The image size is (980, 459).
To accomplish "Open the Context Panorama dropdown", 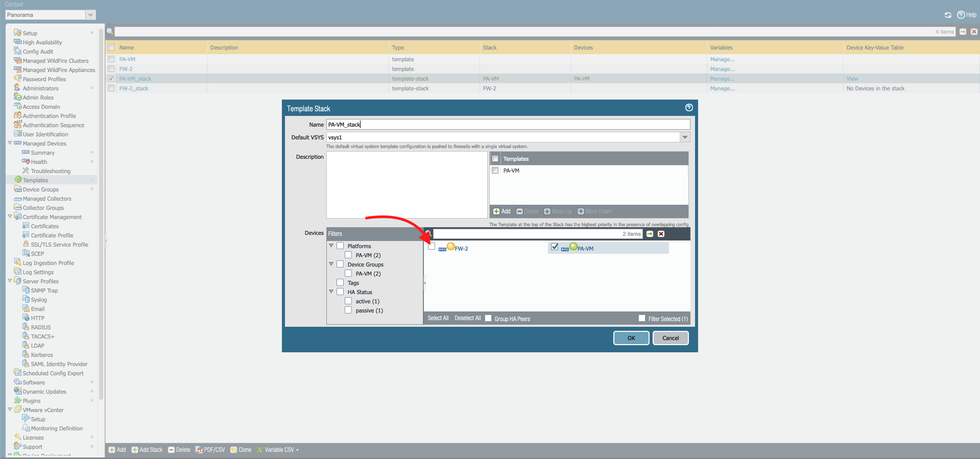I will 90,15.
